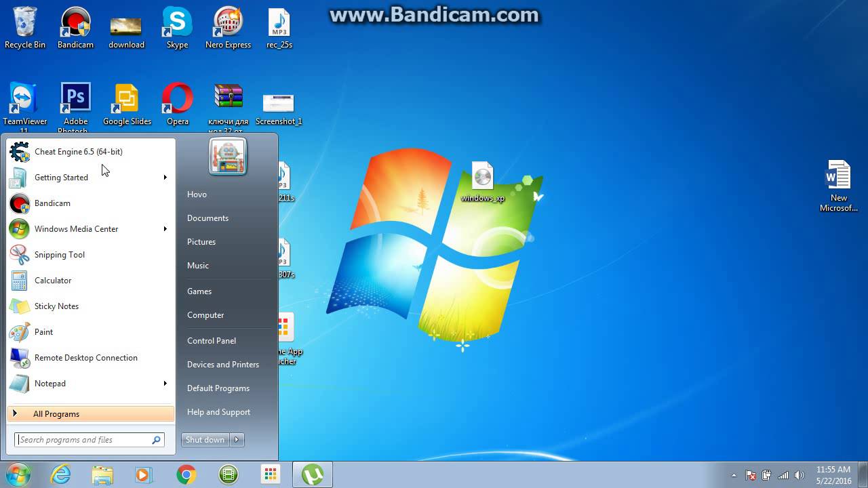Click the TeamViewer 11 desktop icon
Screen dimensions: 868x488
(x=25, y=107)
